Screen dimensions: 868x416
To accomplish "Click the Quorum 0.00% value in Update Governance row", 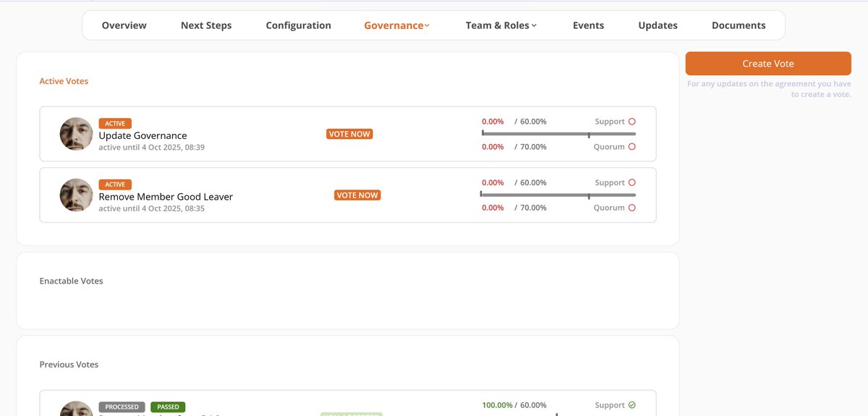I will coord(493,147).
